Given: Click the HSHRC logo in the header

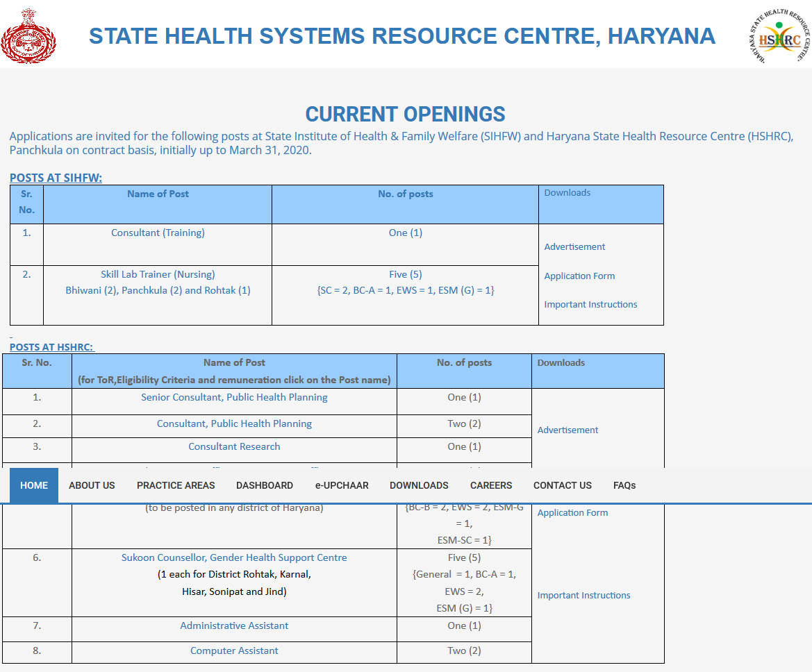Looking at the screenshot, I should 779,36.
